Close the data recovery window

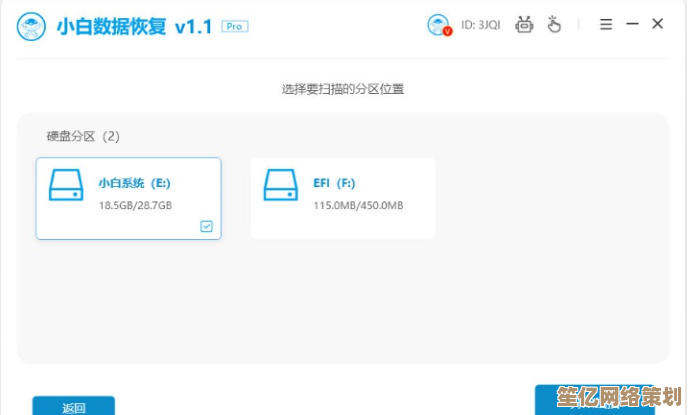coord(657,25)
